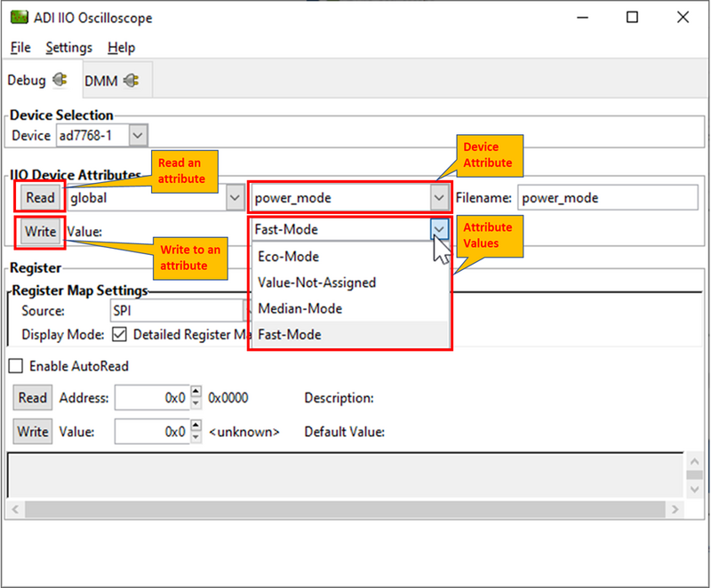This screenshot has height=588, width=711.
Task: Click the power_mode Filename input field
Action: (608, 197)
